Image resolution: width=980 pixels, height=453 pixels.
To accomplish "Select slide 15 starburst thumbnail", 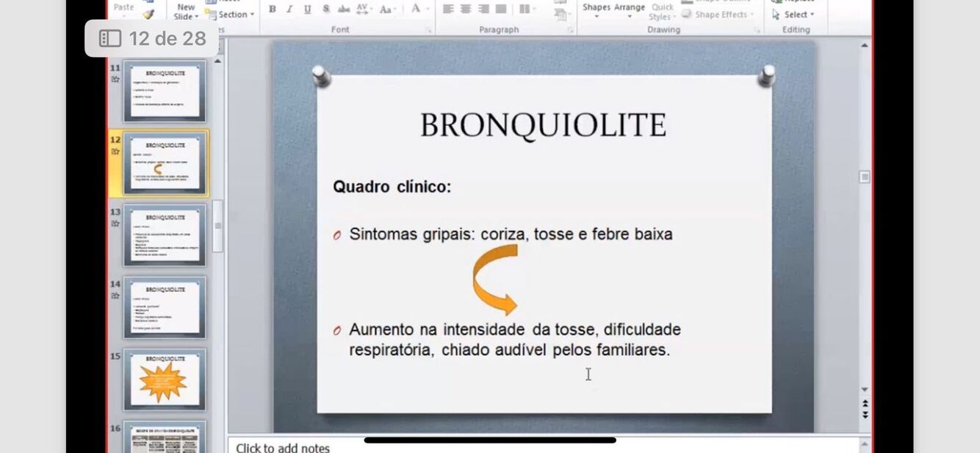I will [165, 379].
